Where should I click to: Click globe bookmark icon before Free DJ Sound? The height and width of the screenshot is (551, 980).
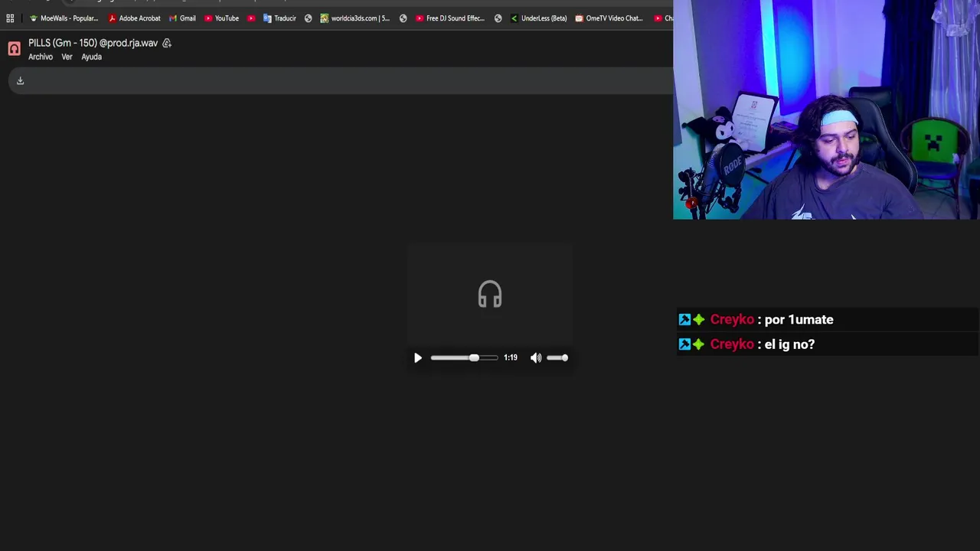pyautogui.click(x=403, y=18)
